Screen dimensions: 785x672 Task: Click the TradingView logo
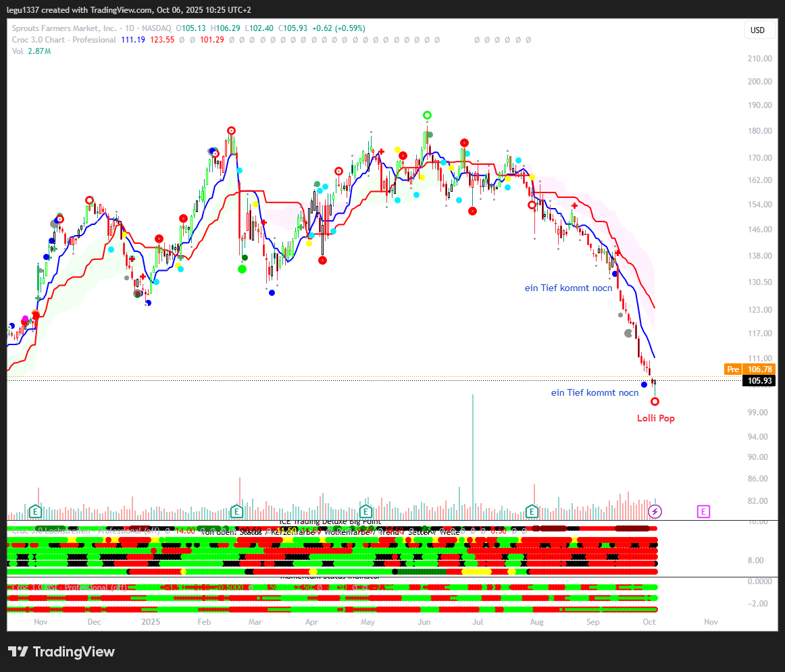coord(61,652)
